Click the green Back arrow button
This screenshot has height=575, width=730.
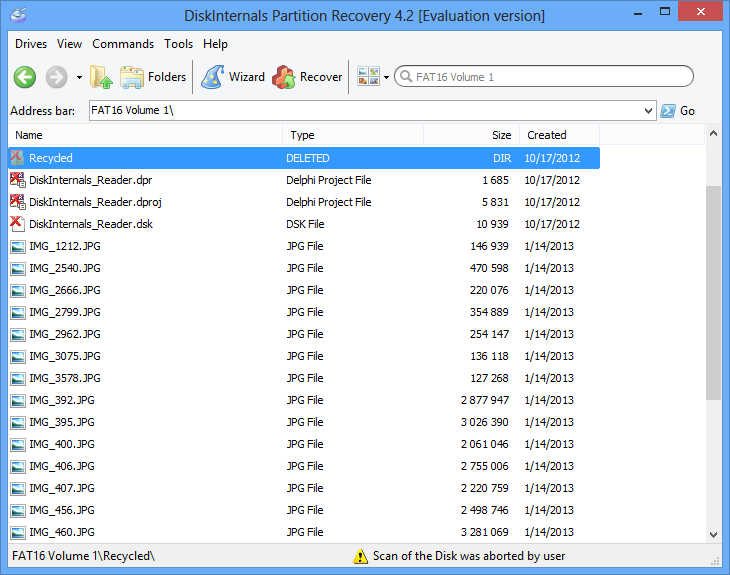click(25, 77)
